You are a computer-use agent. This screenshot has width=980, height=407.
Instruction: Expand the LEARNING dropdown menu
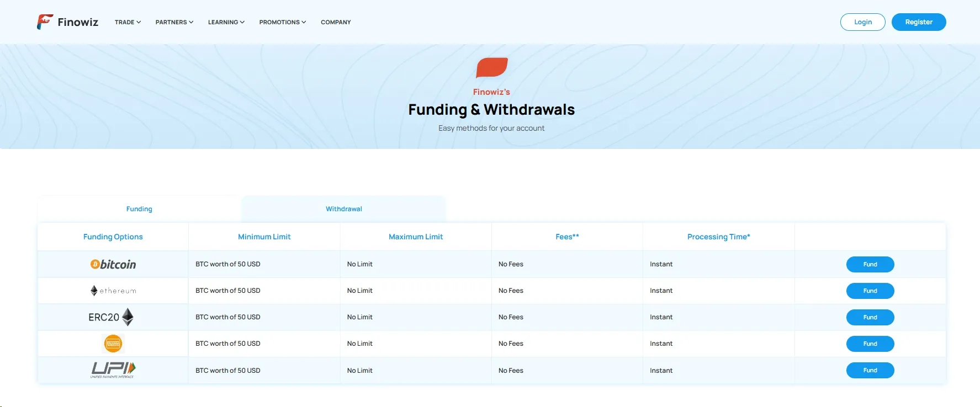tap(226, 22)
